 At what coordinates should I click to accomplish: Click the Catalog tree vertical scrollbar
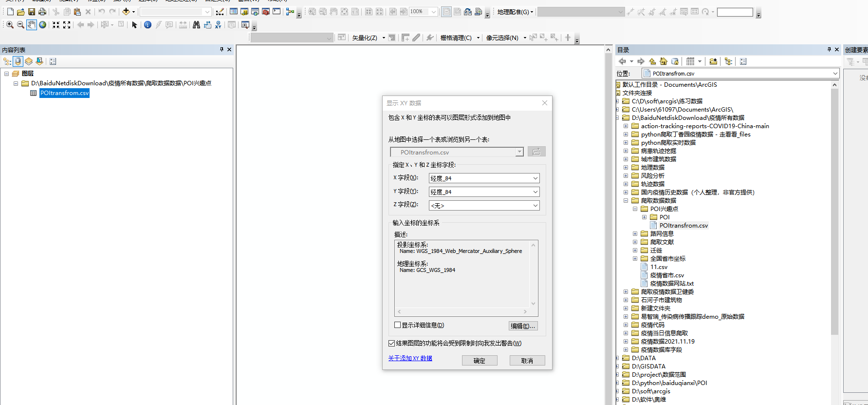pyautogui.click(x=834, y=212)
